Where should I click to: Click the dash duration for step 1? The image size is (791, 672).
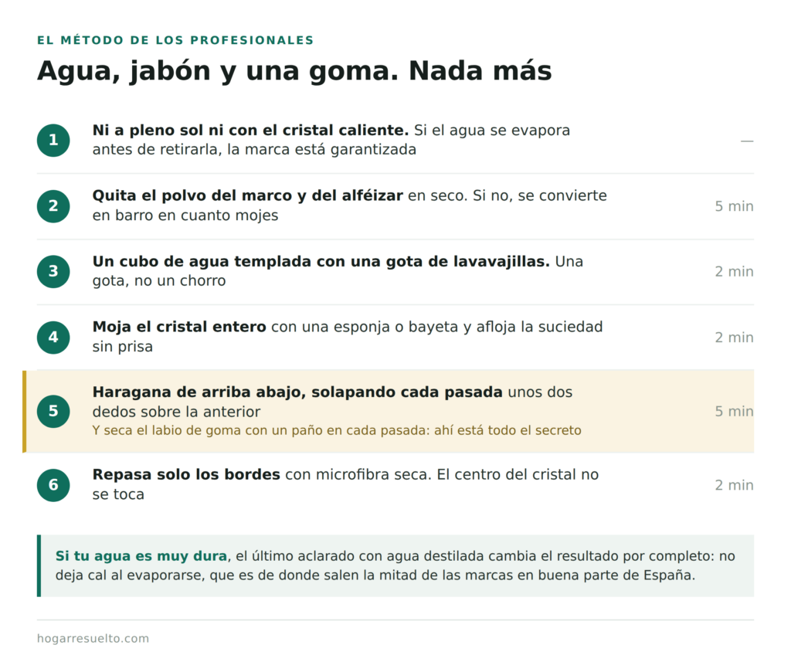tap(747, 141)
